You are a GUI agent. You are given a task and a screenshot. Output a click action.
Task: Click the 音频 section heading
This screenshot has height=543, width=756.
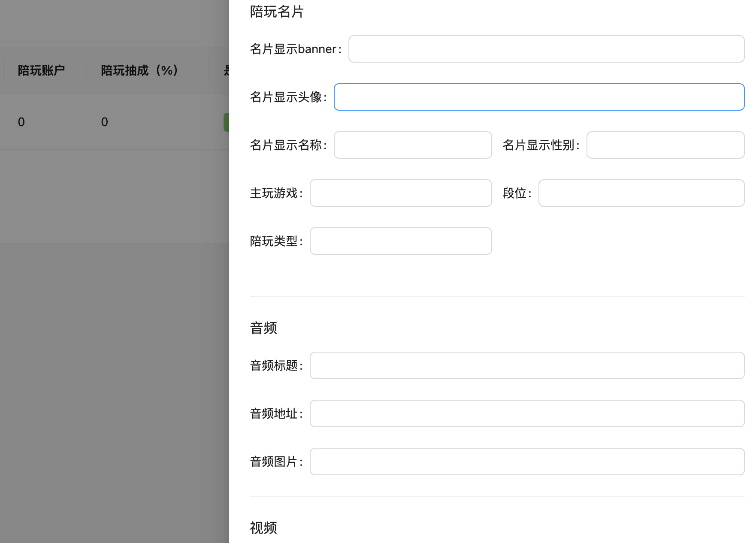point(263,328)
